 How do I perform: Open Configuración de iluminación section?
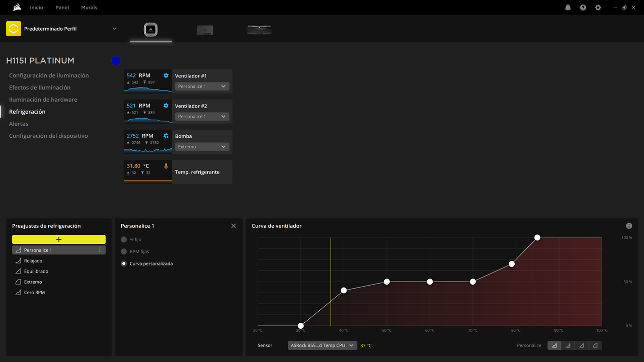click(x=49, y=75)
